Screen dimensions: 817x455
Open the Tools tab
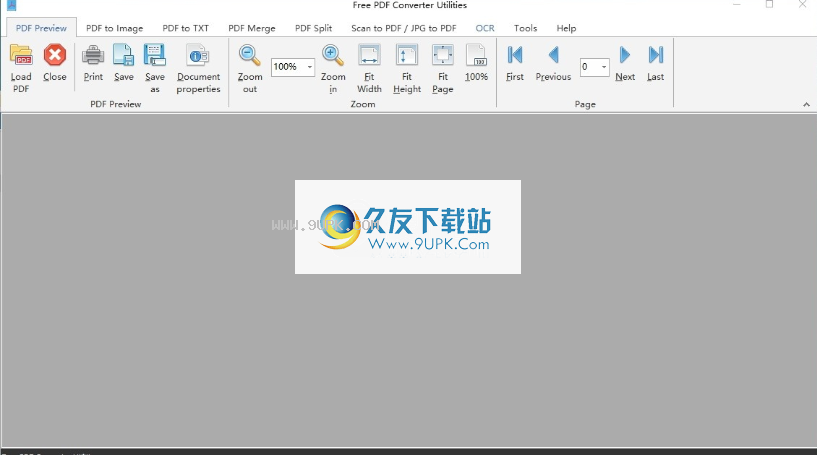[x=525, y=28]
